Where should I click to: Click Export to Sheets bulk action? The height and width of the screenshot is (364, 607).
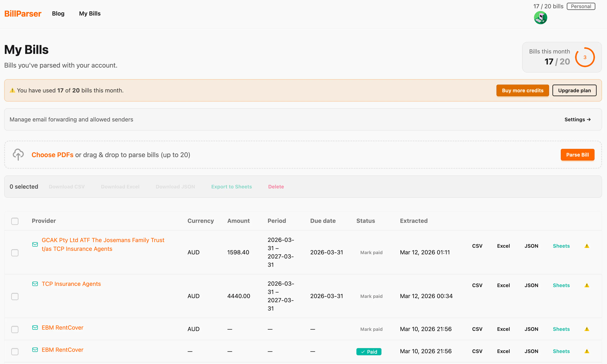(232, 187)
